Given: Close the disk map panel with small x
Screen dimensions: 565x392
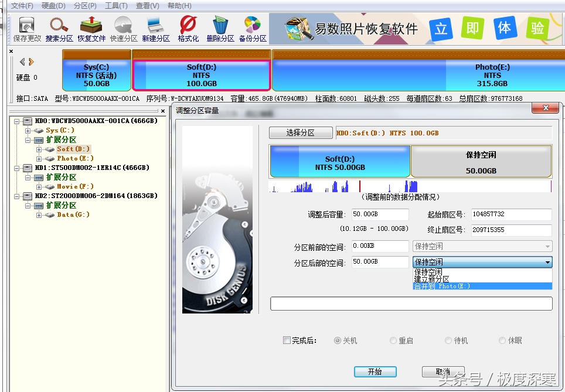Looking at the screenshot, I should (x=11, y=51).
